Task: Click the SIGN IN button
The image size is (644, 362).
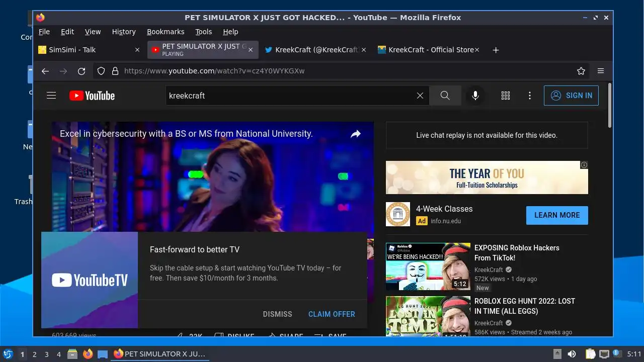Action: point(571,96)
